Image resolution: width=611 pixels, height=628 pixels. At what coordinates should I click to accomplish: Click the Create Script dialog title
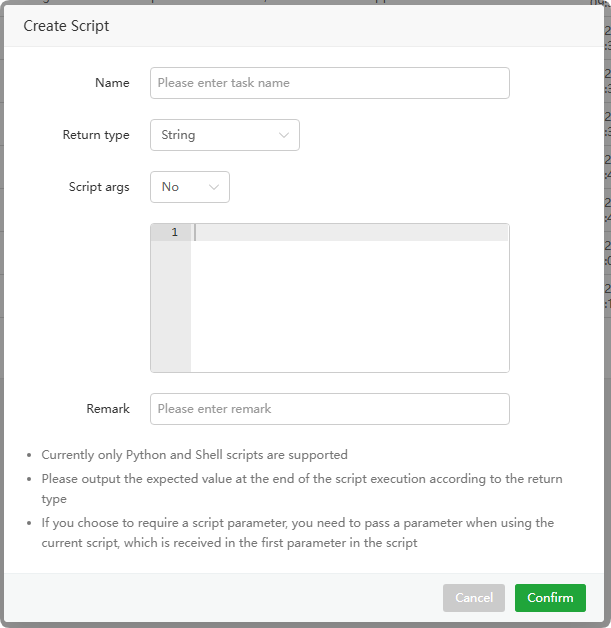click(x=66, y=26)
